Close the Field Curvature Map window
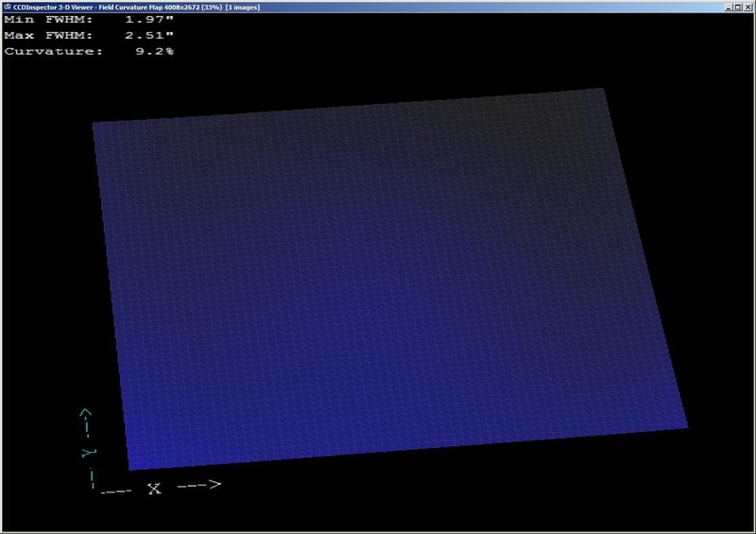This screenshot has width=756, height=534. coord(747,7)
